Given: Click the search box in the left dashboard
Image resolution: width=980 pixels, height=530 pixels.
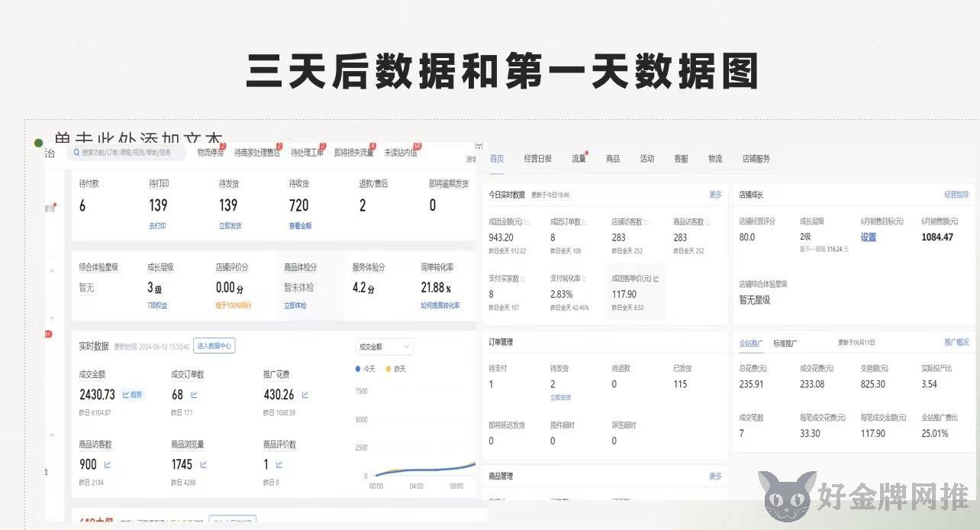Looking at the screenshot, I should point(127,153).
